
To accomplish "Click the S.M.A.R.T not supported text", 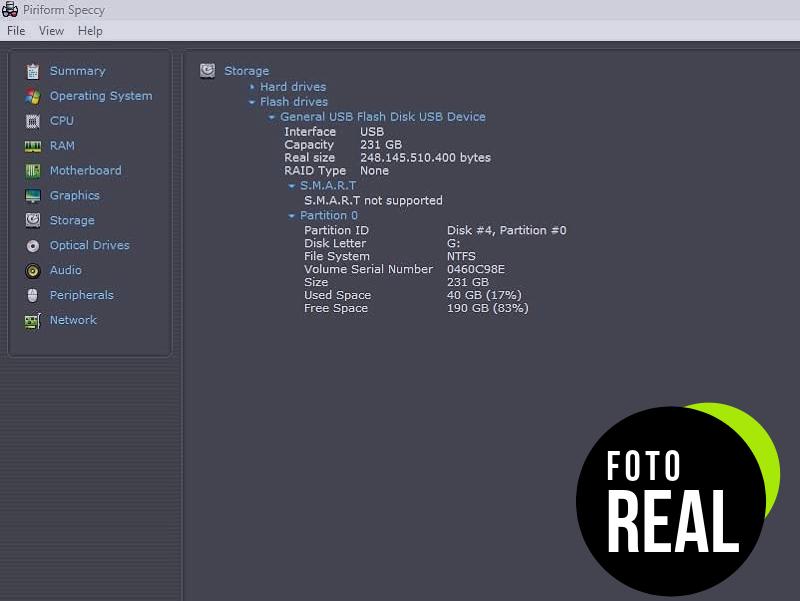I will 373,201.
